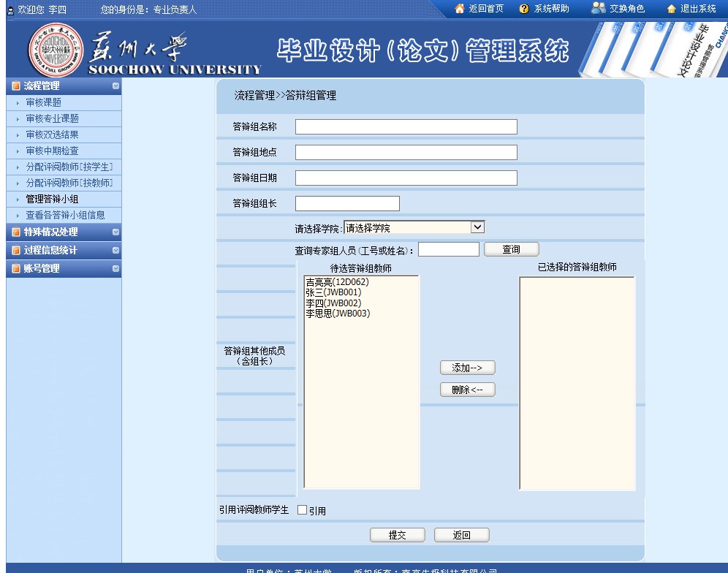
Task: Click the Soochow University round logo
Action: pos(53,49)
